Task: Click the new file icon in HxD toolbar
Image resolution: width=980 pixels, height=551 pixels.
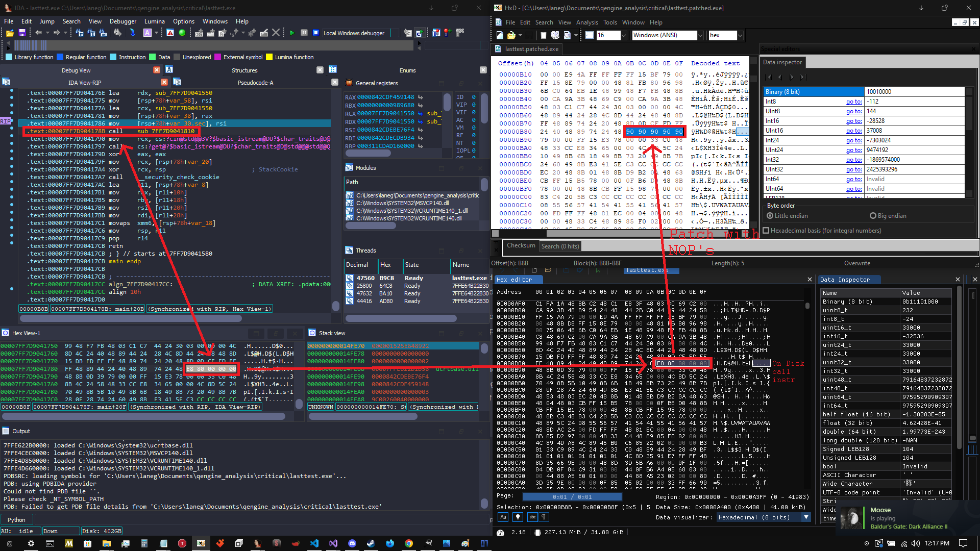Action: click(x=500, y=35)
